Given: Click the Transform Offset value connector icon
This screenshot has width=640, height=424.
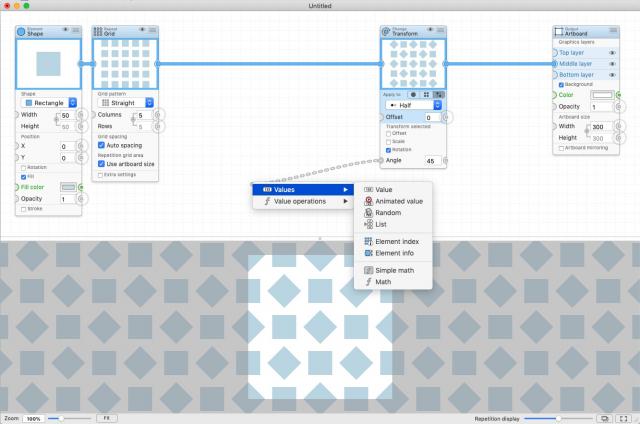Looking at the screenshot, I should coord(446,118).
